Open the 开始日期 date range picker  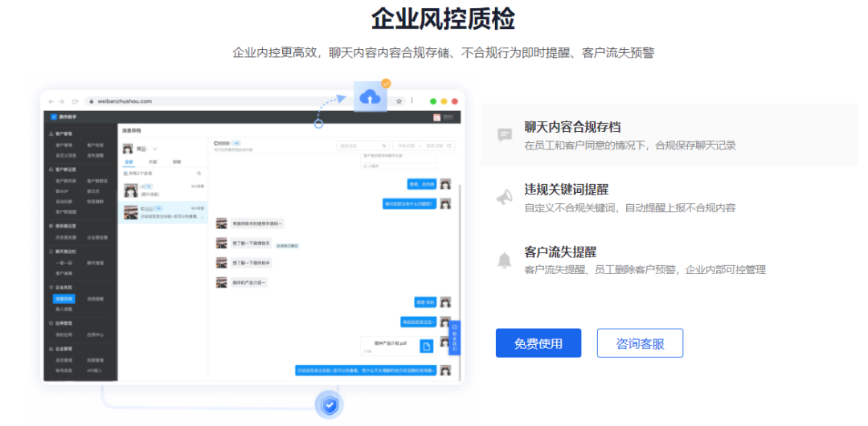pyautogui.click(x=424, y=145)
